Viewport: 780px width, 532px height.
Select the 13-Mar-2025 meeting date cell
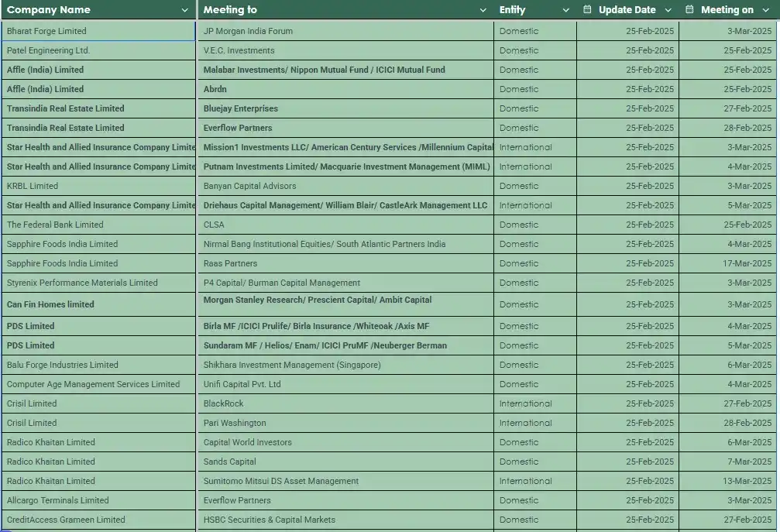click(x=728, y=482)
